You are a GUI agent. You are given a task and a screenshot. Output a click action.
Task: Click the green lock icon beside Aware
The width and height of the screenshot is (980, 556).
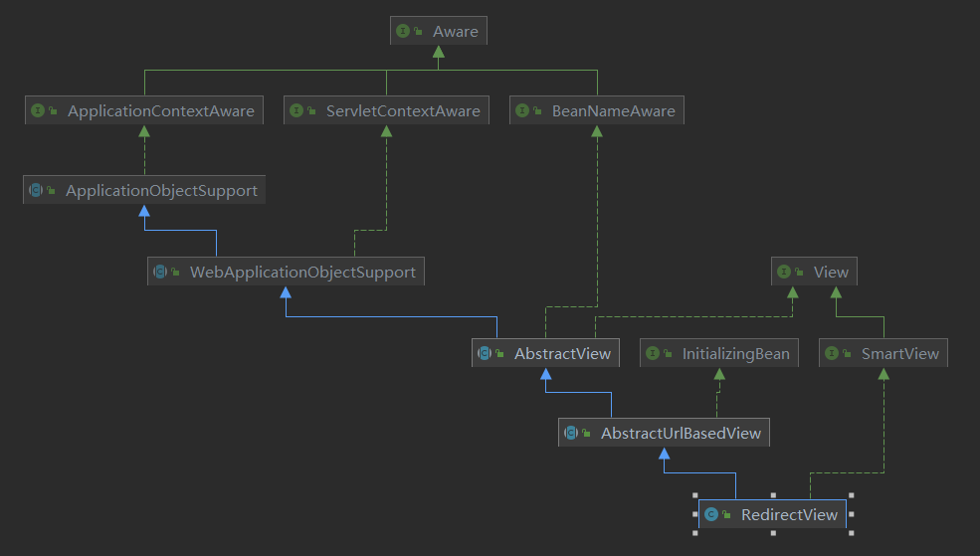point(418,31)
